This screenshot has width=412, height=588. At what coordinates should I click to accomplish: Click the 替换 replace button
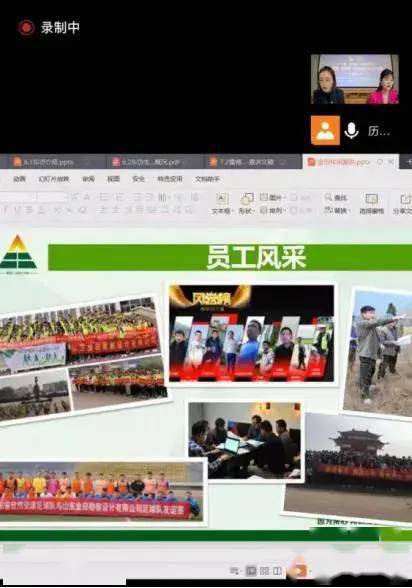[336, 210]
